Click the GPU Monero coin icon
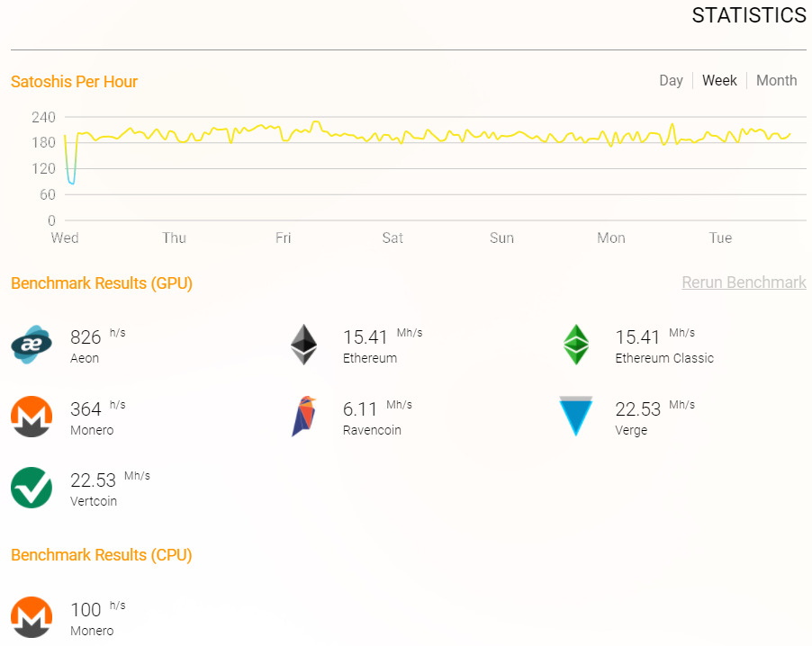This screenshot has height=646, width=812. point(31,417)
